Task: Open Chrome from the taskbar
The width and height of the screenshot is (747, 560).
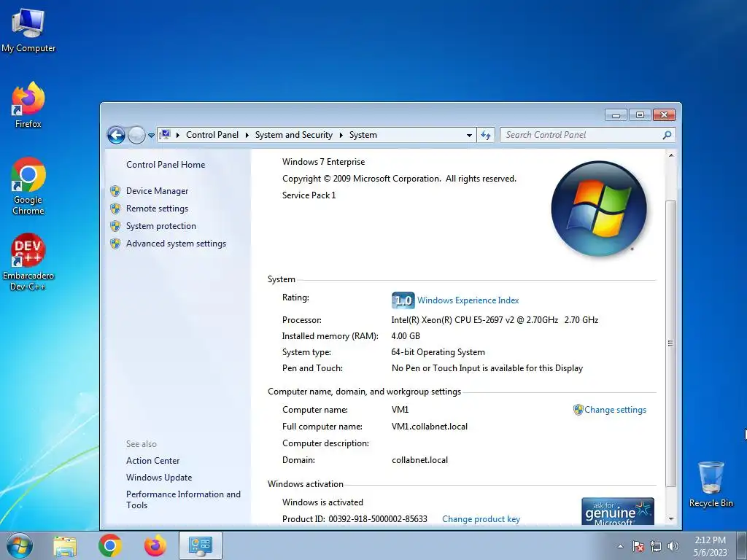Action: [x=110, y=545]
